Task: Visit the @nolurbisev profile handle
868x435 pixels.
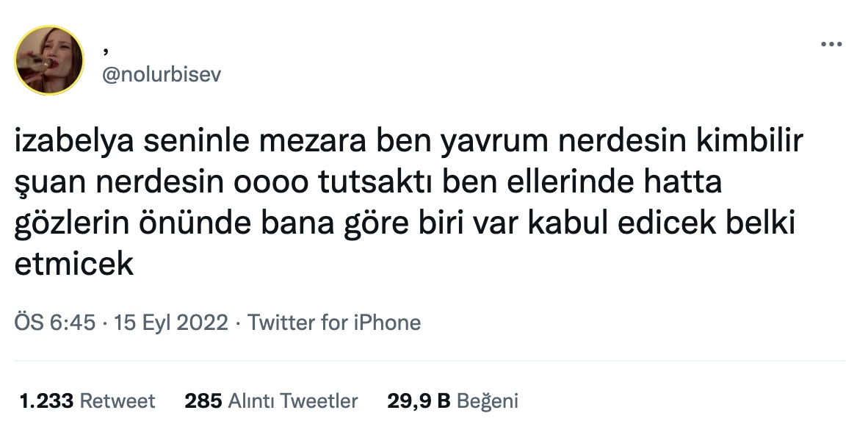Action: pos(161,74)
